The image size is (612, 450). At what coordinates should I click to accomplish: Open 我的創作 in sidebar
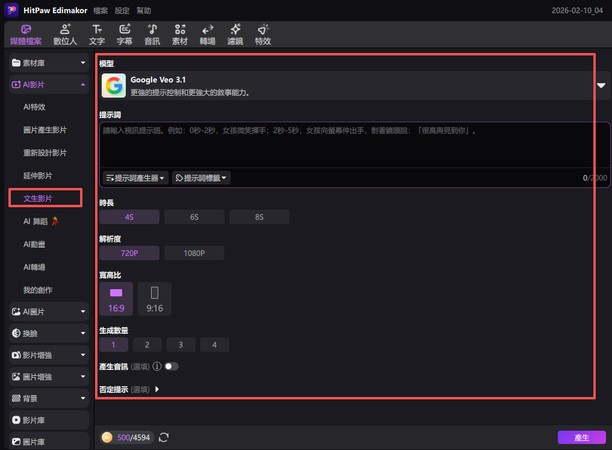click(x=37, y=290)
